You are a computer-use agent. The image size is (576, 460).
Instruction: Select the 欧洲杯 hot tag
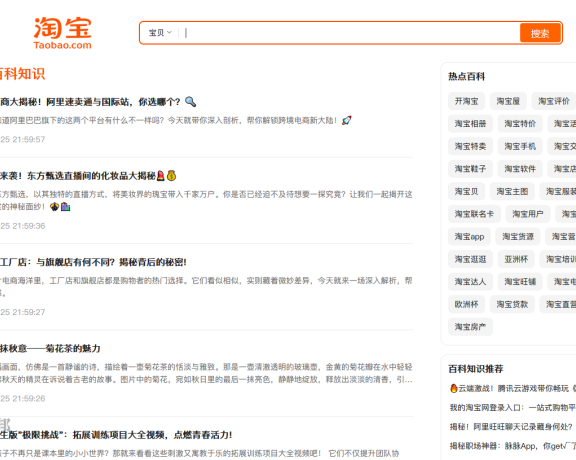pos(466,304)
